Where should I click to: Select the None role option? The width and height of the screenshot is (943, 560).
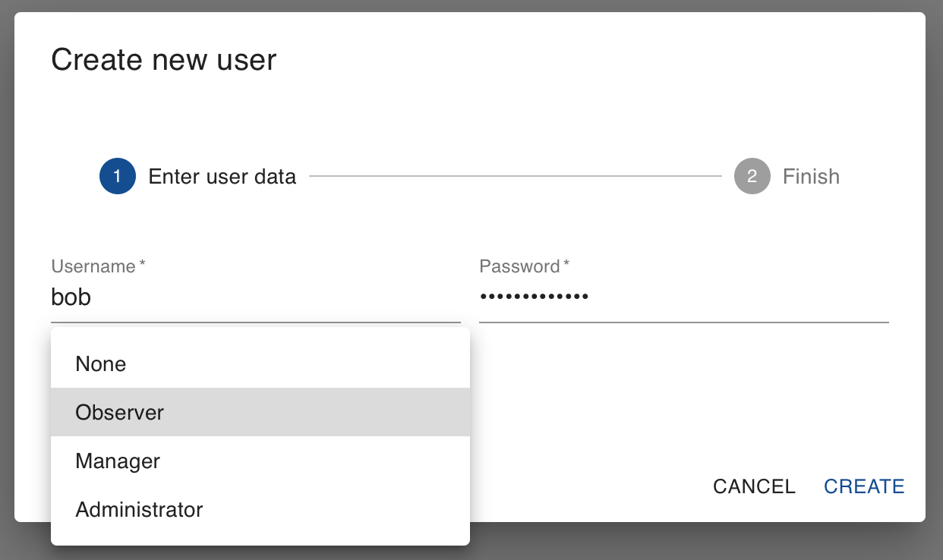click(x=260, y=363)
